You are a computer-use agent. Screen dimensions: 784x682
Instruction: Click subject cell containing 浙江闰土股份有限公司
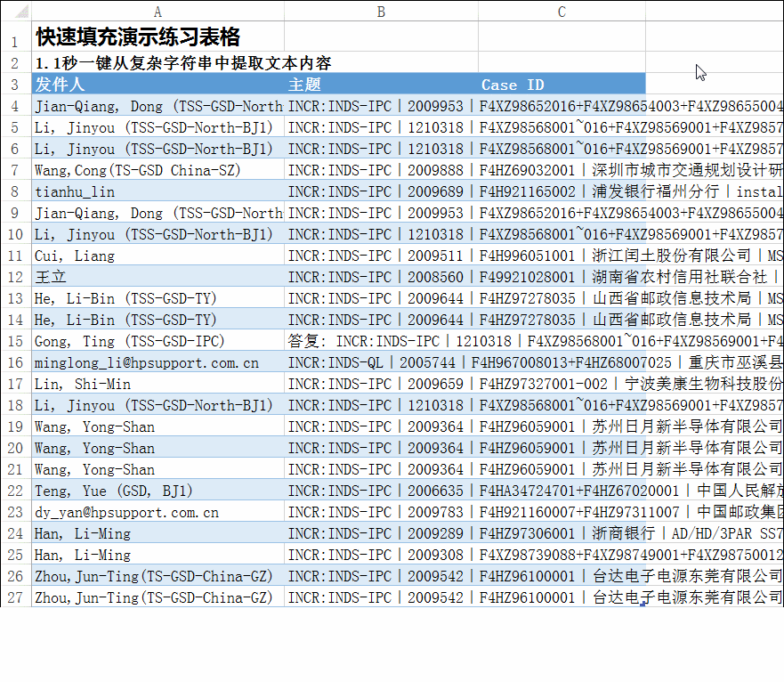click(x=381, y=256)
